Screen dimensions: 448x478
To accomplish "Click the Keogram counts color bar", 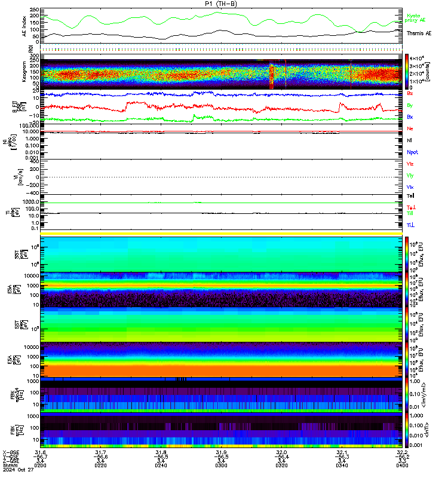I will coord(407,72).
